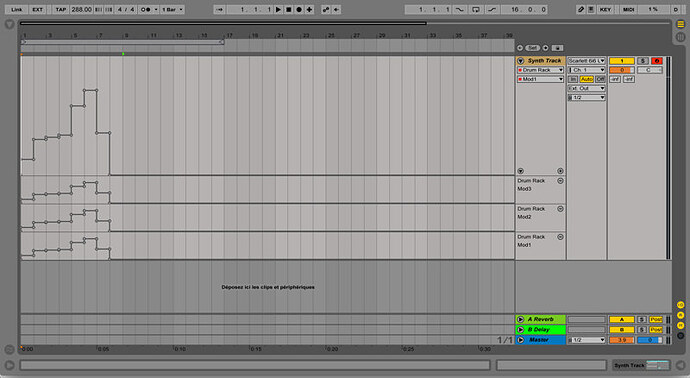Toggle the Metronome button
This screenshot has width=690, height=378.
(x=145, y=9)
